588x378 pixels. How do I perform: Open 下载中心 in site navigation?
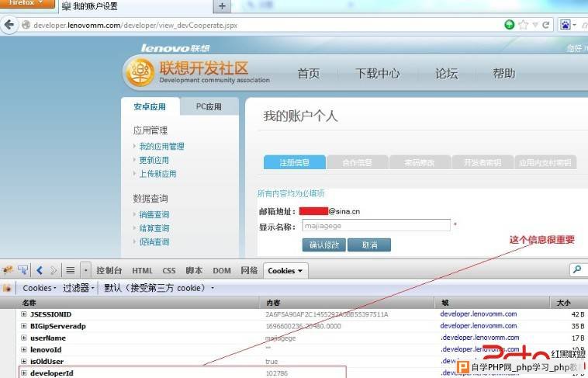point(377,74)
